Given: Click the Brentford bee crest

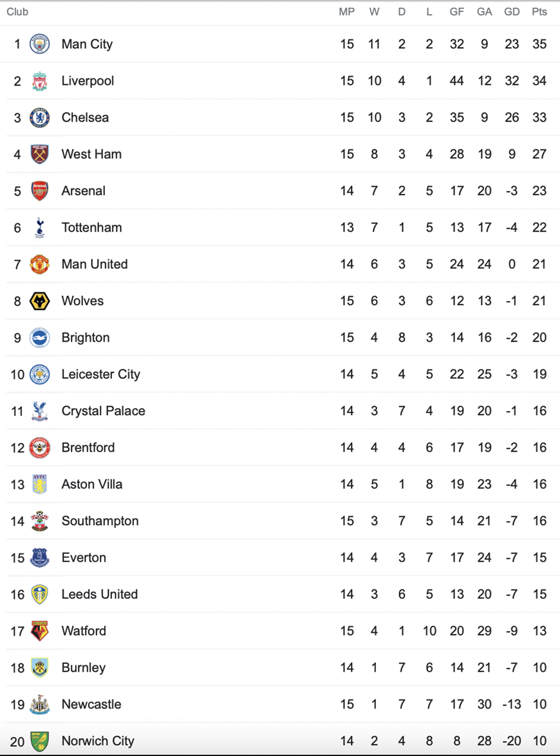Looking at the screenshot, I should point(39,447).
